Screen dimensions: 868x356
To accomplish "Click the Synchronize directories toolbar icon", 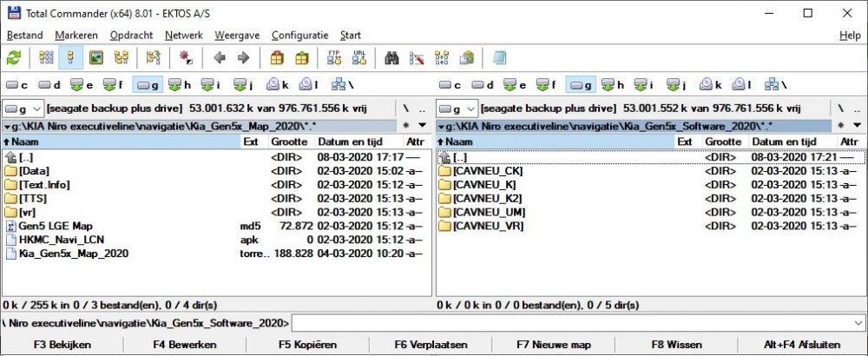I will click(442, 58).
